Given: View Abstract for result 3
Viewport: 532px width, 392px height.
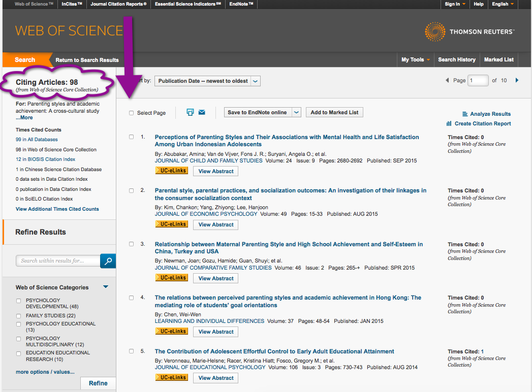Looking at the screenshot, I should 216,278.
